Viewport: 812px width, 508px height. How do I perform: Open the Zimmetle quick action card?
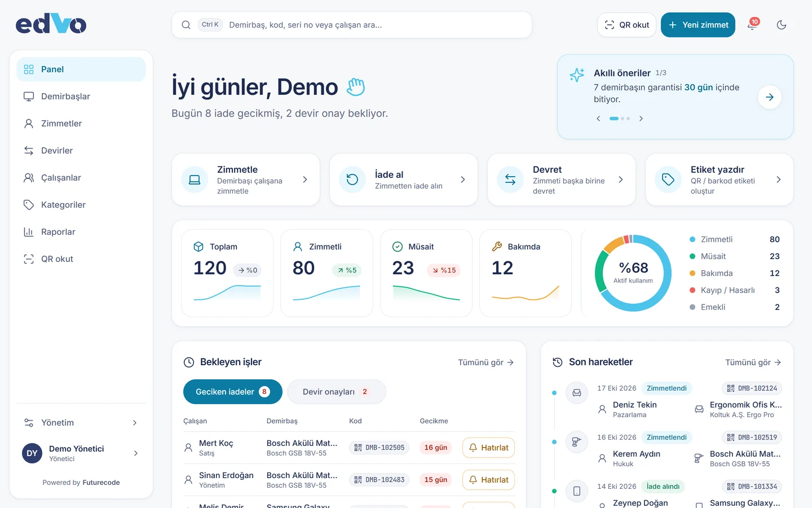(246, 179)
